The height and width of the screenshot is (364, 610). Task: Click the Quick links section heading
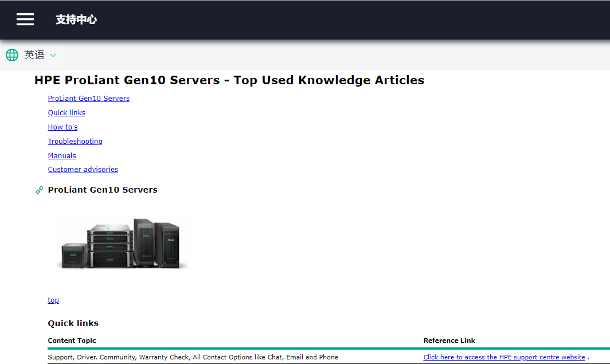tap(73, 323)
